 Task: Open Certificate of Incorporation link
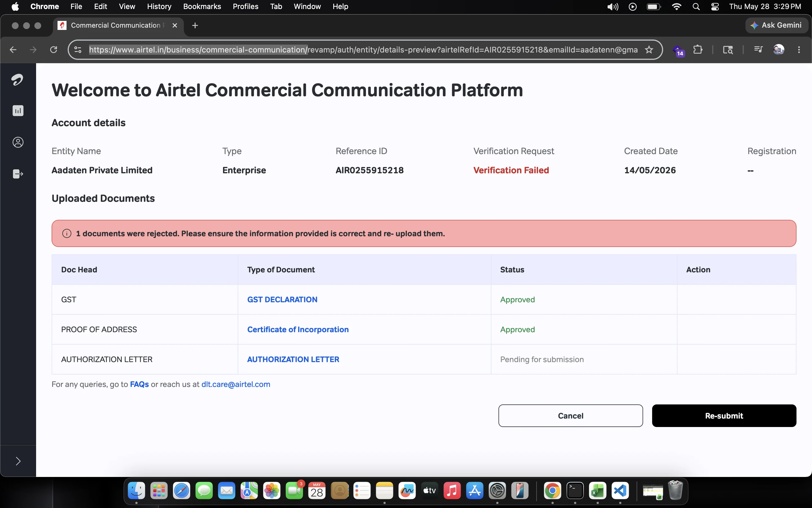[298, 329]
